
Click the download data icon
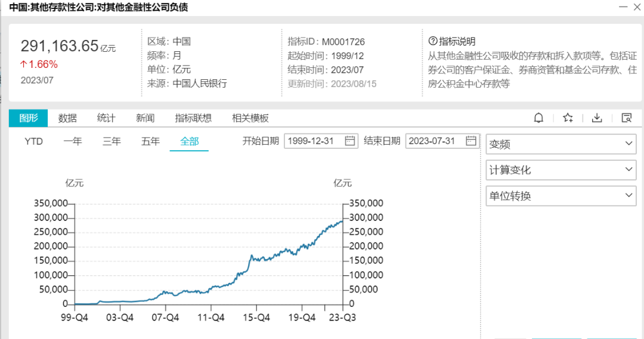point(597,118)
